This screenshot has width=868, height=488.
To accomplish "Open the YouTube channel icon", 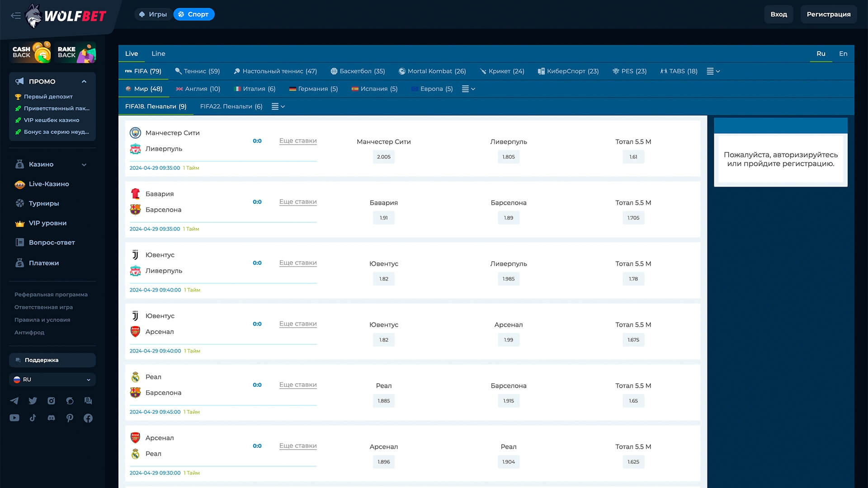I will click(14, 418).
